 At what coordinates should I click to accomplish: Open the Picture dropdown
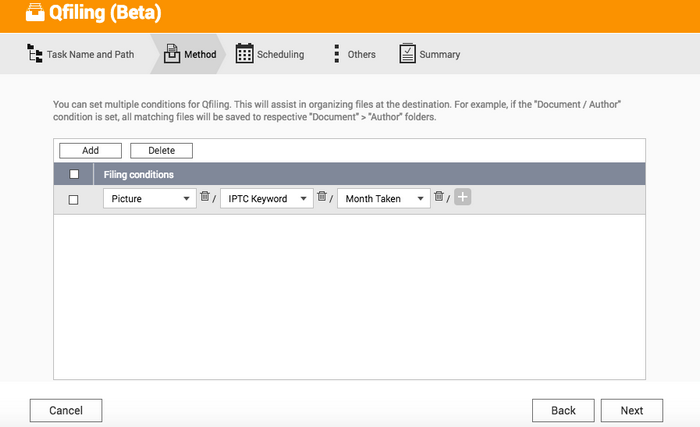tap(150, 199)
